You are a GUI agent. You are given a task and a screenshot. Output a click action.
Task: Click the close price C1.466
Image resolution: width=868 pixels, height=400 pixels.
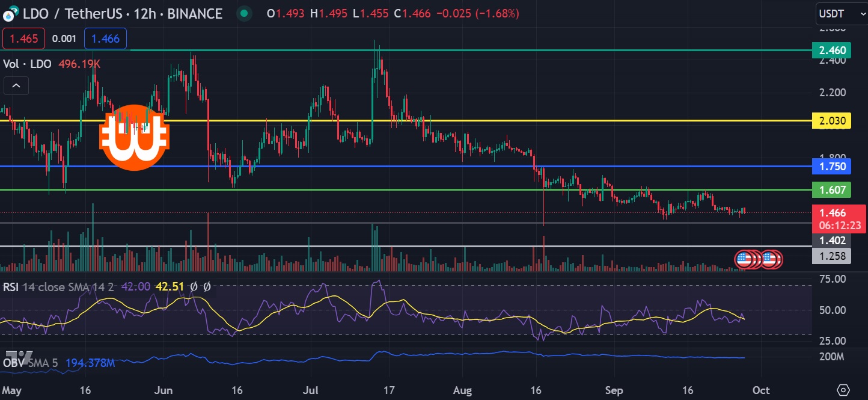412,13
